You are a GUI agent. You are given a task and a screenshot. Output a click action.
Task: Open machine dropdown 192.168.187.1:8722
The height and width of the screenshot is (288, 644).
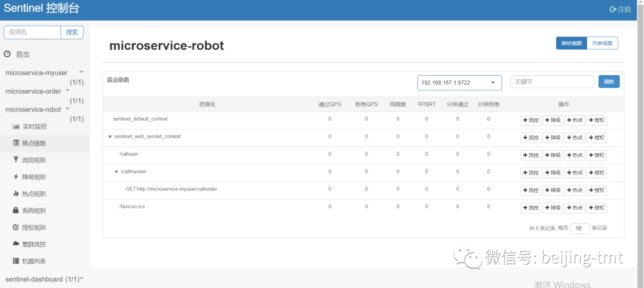tap(460, 82)
